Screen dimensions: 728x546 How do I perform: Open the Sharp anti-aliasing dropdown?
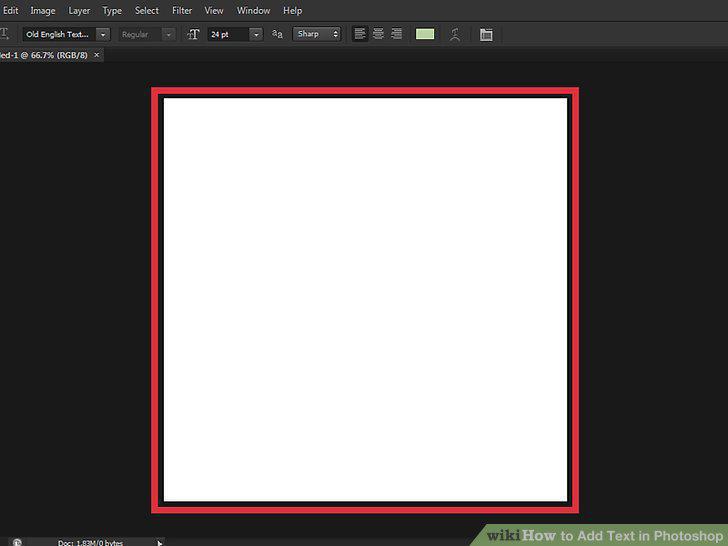point(317,34)
